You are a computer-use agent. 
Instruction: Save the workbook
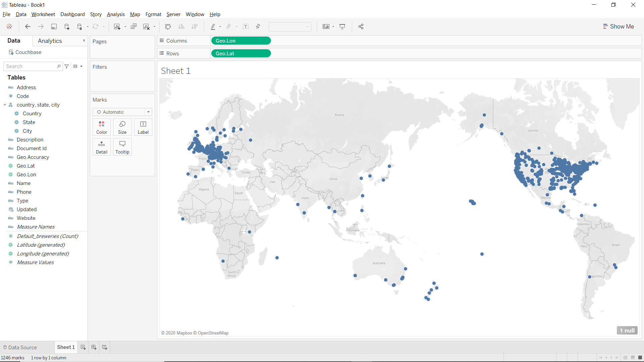pos(54,26)
